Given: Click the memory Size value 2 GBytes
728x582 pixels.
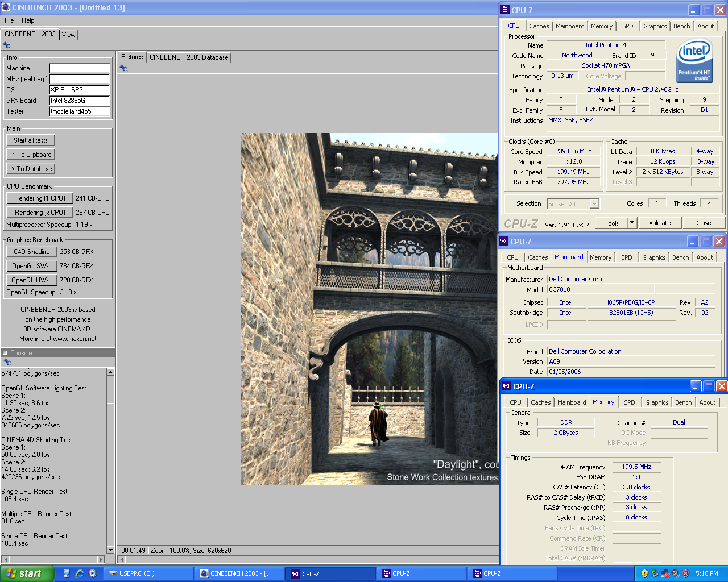Looking at the screenshot, I should pos(565,433).
